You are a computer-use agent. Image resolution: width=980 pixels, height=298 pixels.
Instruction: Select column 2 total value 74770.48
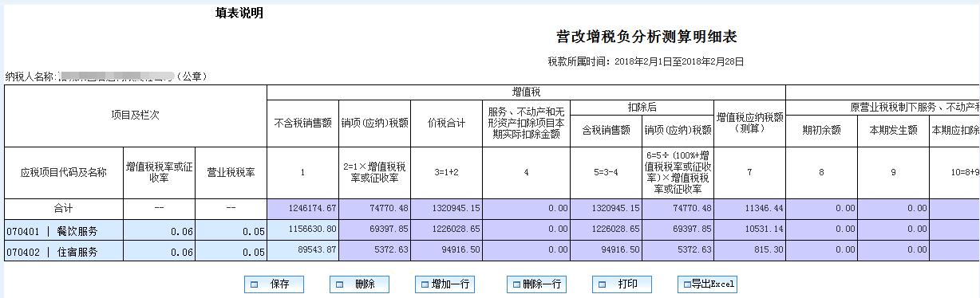click(x=375, y=208)
